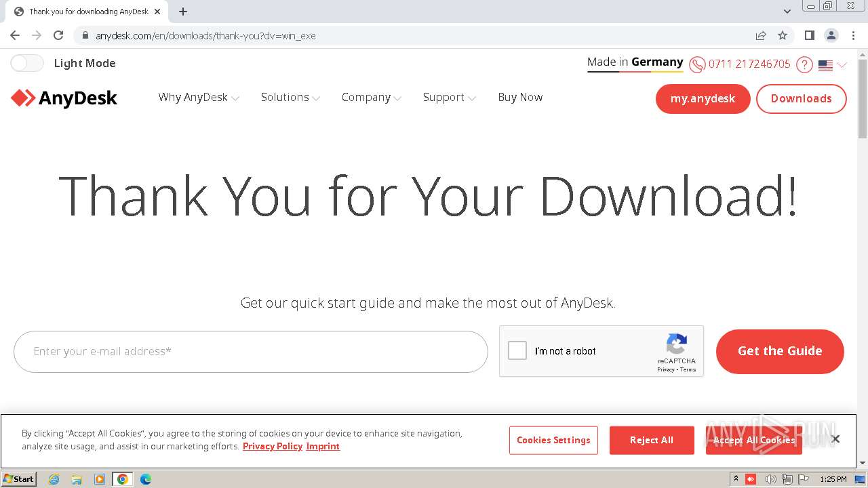Open media player from the taskbar

[x=100, y=479]
